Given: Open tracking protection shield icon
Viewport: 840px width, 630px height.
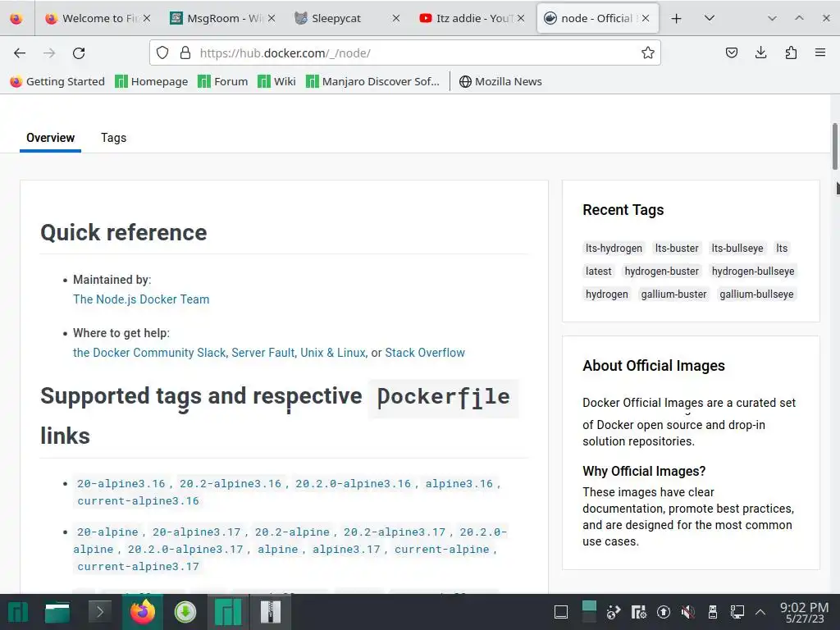Looking at the screenshot, I should click(x=162, y=52).
